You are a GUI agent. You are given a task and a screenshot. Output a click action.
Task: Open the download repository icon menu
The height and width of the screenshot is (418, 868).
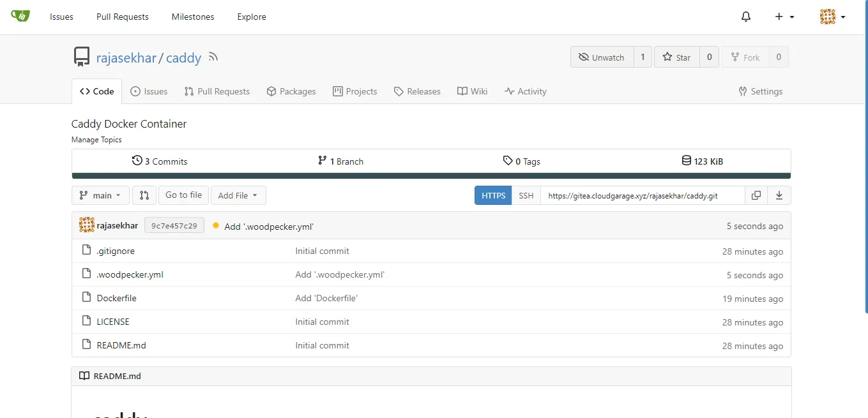point(779,195)
